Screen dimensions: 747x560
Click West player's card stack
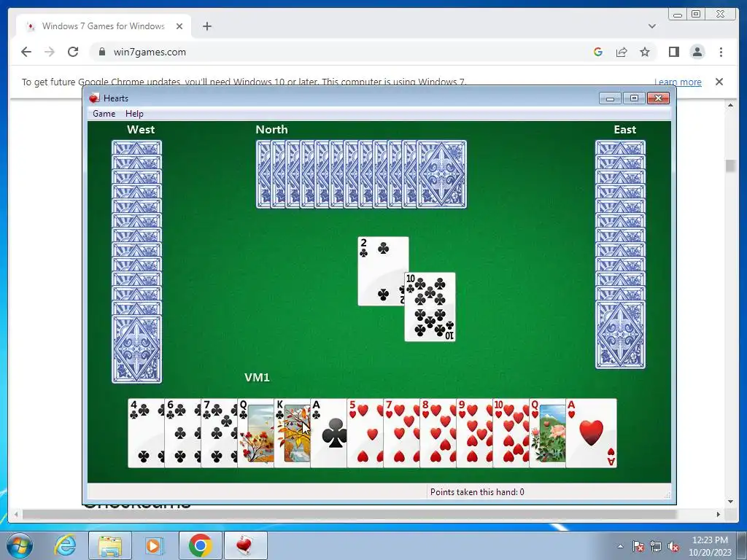point(136,262)
